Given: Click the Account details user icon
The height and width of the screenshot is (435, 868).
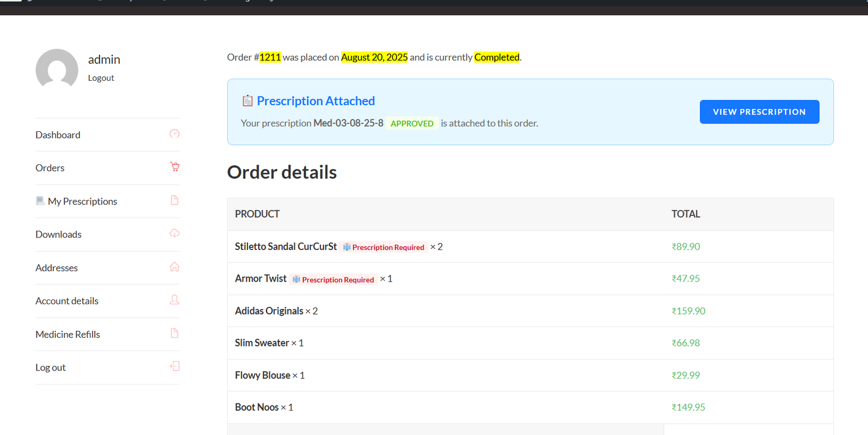Looking at the screenshot, I should tap(174, 300).
